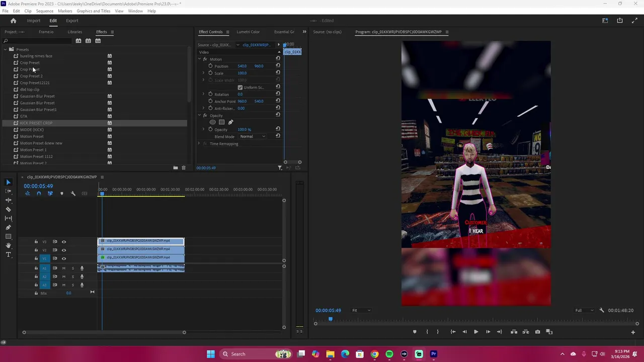Toggle Uniform Scale checkbox

pos(240,87)
